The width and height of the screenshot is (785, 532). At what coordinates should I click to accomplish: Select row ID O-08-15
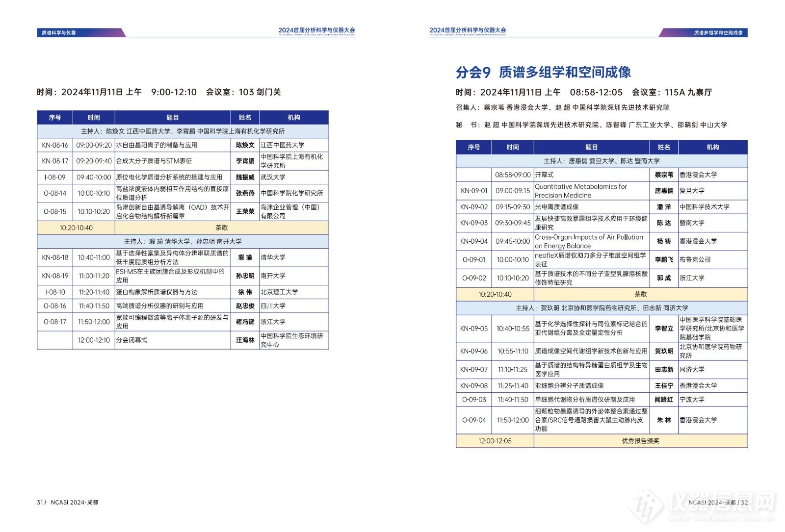click(x=55, y=211)
